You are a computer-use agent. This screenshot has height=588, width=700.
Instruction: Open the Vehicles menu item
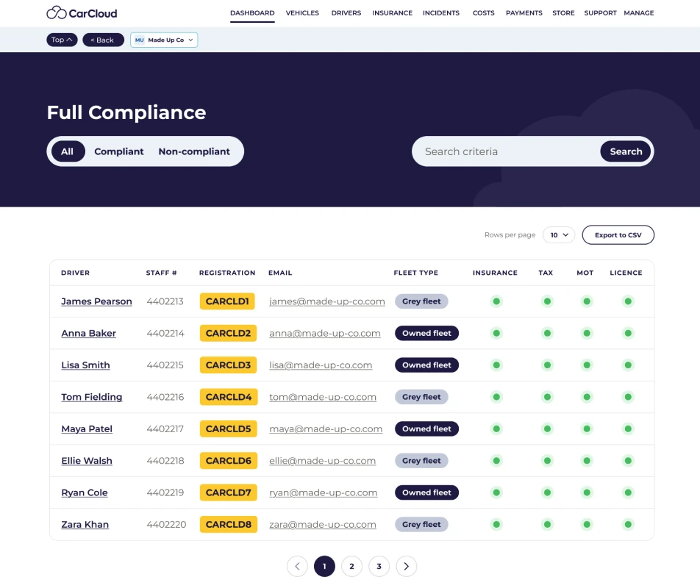[x=302, y=13]
